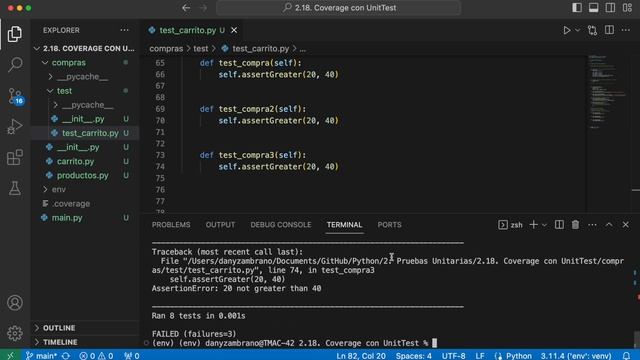Image resolution: width=640 pixels, height=360 pixels.
Task: Go forward with navigation arrow
Action: 203,8
